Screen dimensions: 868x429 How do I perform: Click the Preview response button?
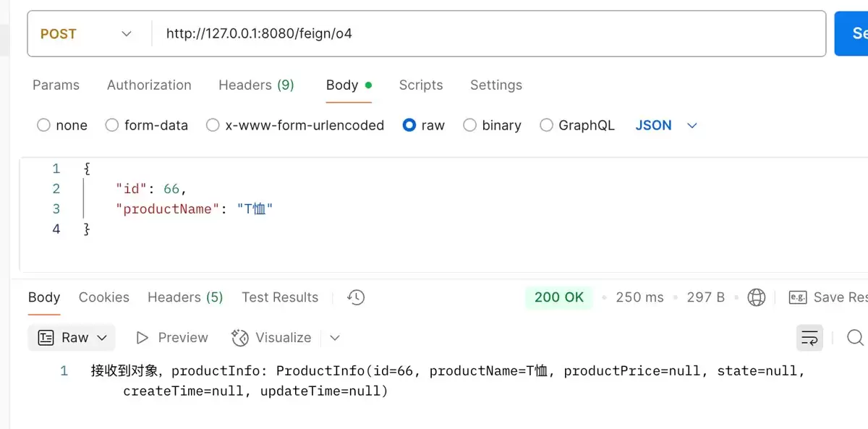click(x=172, y=338)
